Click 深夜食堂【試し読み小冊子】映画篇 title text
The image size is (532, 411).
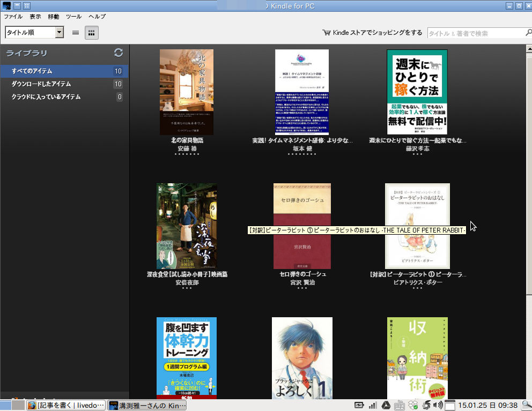point(187,274)
